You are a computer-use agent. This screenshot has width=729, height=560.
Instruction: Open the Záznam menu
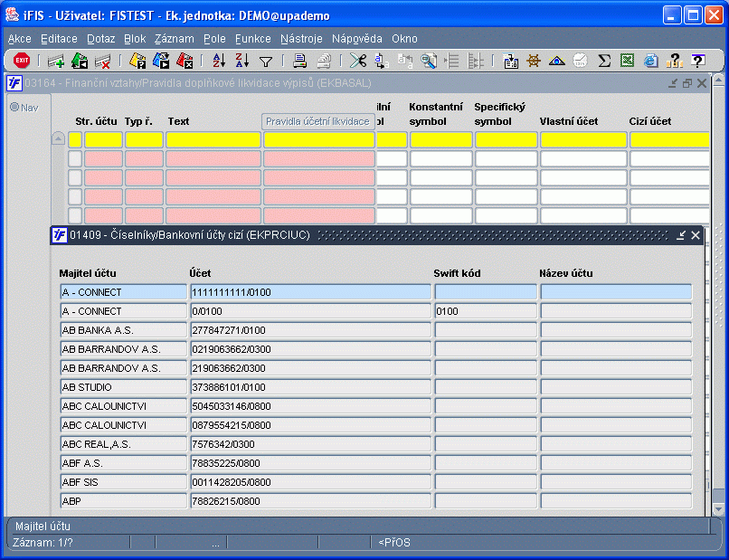175,39
